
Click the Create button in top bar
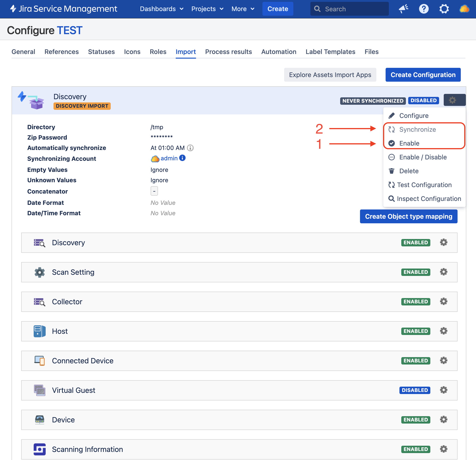[278, 9]
